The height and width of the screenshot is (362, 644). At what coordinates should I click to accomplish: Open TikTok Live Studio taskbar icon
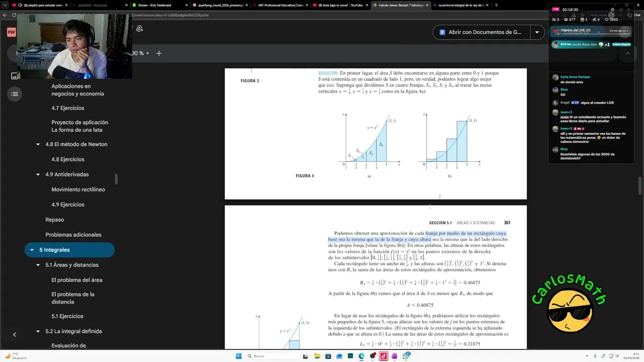[x=383, y=356]
